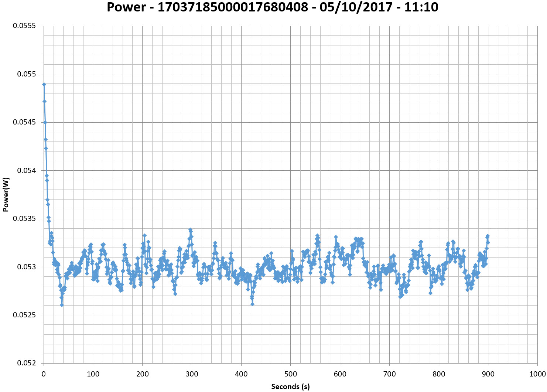
Task: Click the 1000 label at the x-axis end
Action: click(x=537, y=374)
